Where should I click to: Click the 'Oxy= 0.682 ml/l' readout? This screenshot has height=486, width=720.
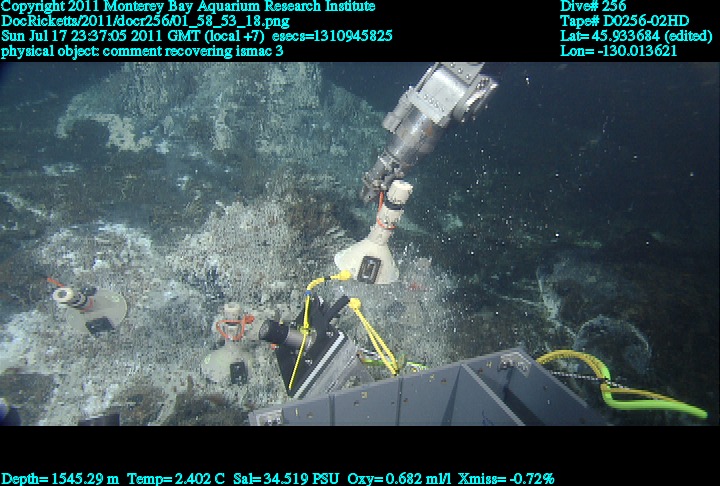coord(399,479)
